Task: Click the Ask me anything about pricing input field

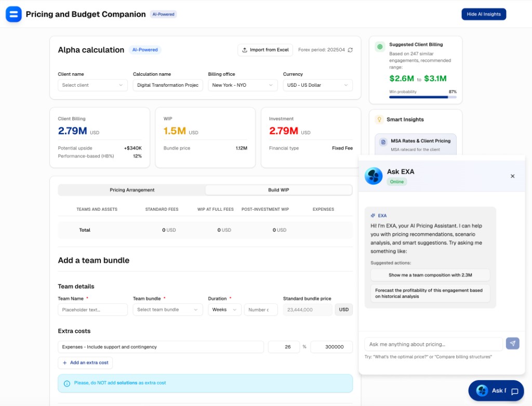Action: click(431, 343)
